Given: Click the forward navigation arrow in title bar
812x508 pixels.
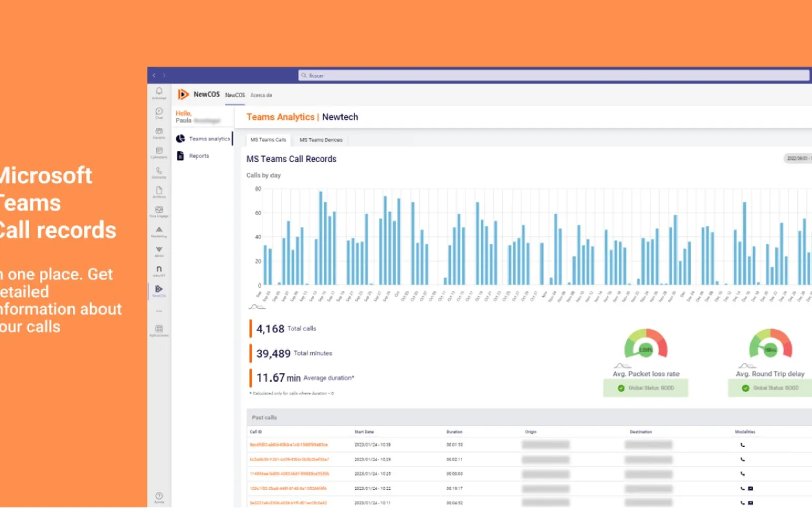Looking at the screenshot, I should [164, 75].
